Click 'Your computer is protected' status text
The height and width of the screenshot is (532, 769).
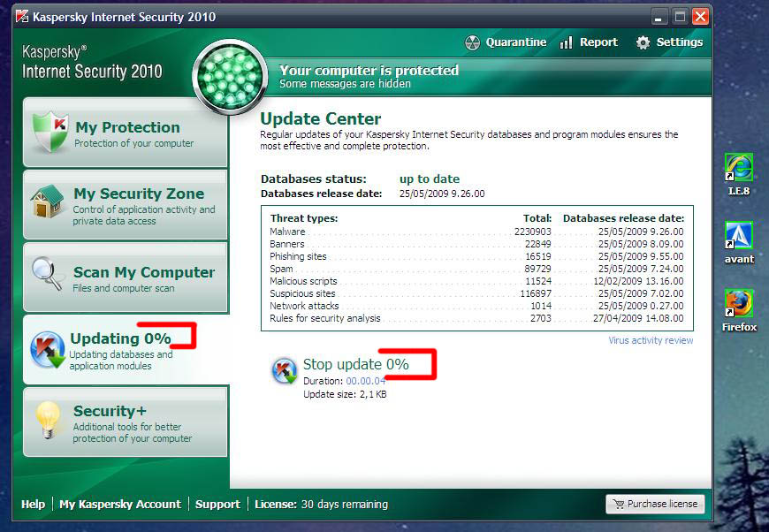point(369,71)
